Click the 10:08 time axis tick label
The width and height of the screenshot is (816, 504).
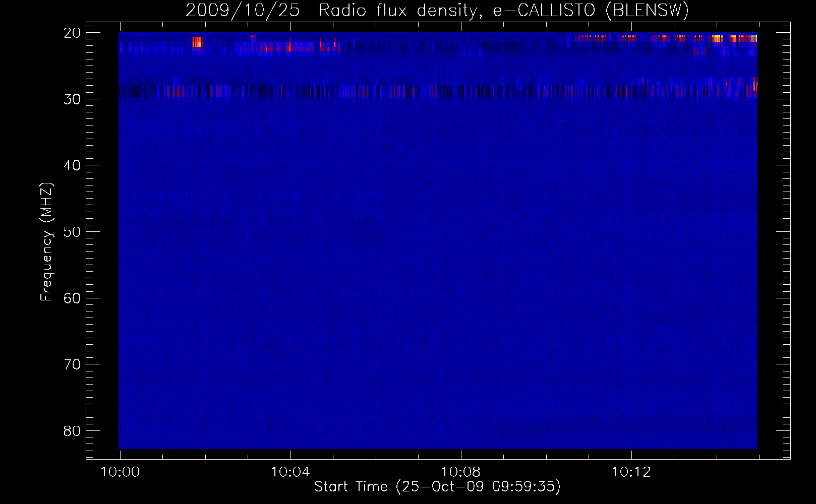(460, 472)
